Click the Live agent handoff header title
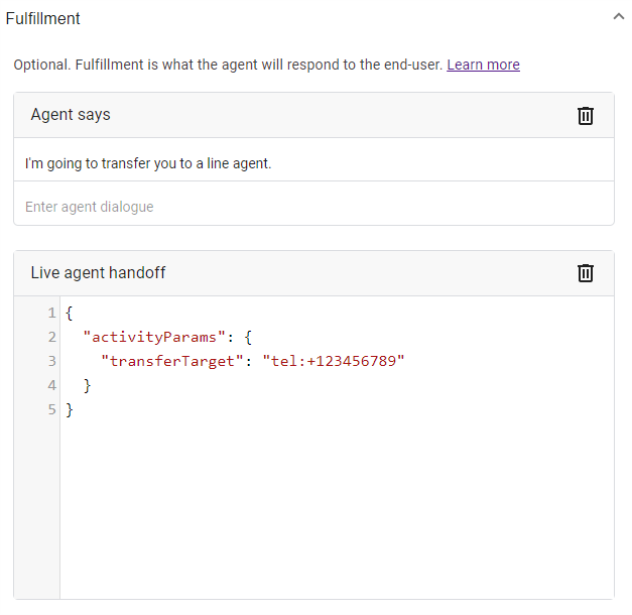The height and width of the screenshot is (615, 632). tap(98, 273)
